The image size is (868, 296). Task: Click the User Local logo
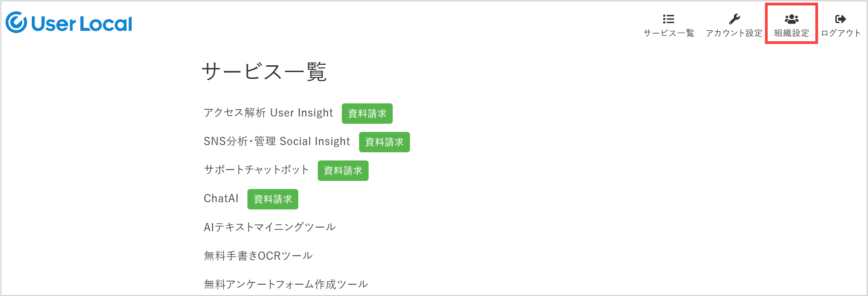click(69, 23)
